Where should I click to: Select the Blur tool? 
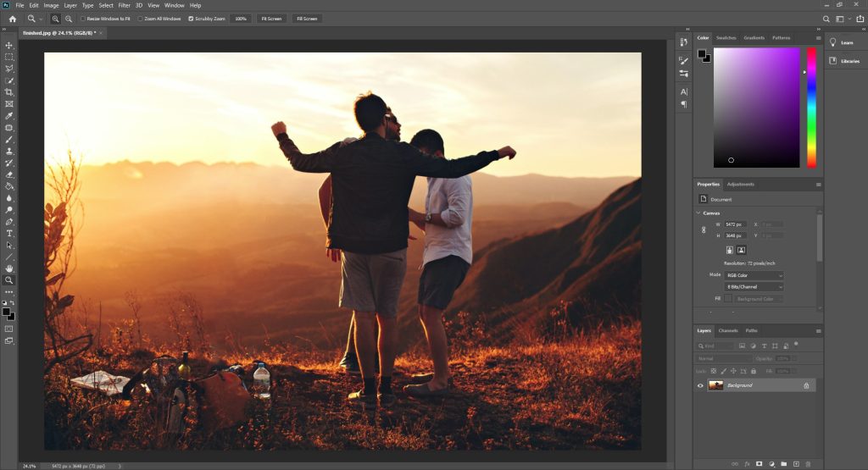8,198
